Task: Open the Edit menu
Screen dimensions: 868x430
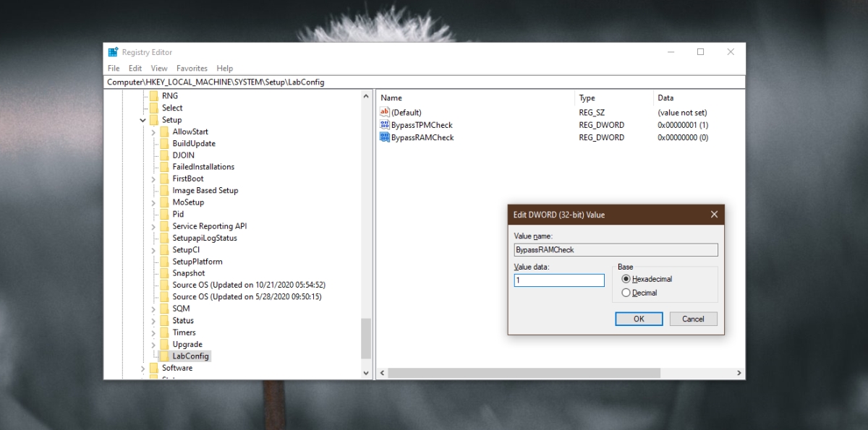Action: pos(135,68)
